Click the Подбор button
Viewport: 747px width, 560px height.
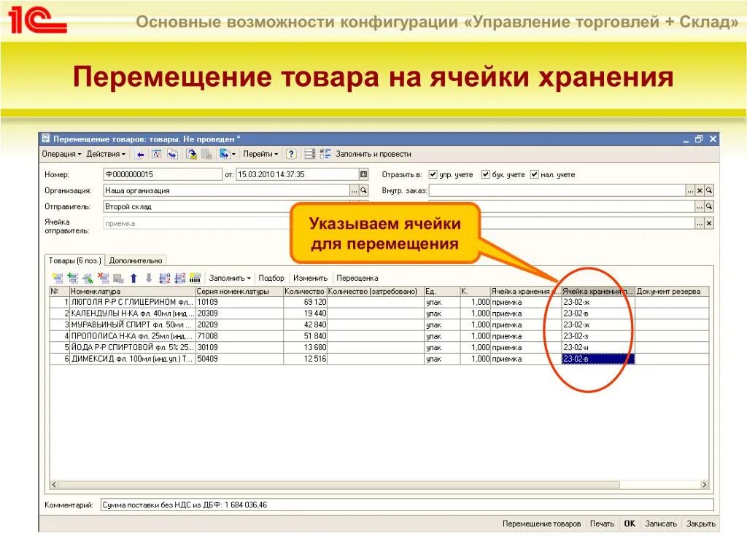click(x=271, y=278)
